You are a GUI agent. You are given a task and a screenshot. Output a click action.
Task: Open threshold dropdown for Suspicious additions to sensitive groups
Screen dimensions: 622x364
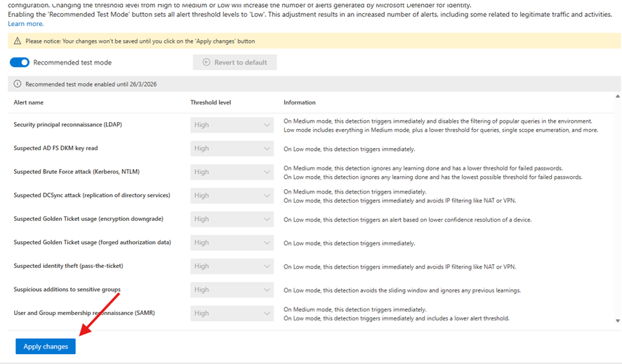(231, 290)
